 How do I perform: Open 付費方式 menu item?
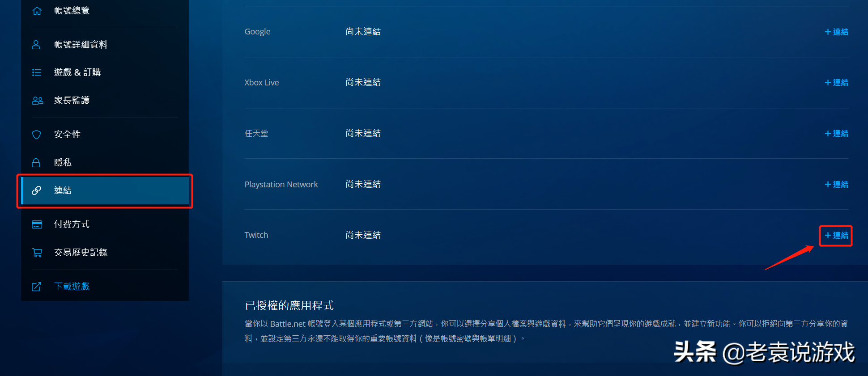tap(72, 224)
